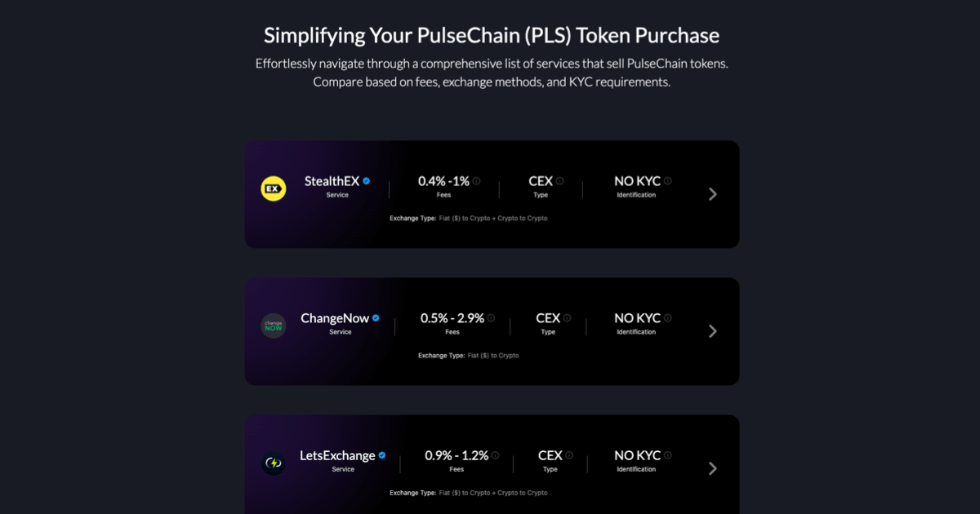The image size is (980, 514).
Task: Click the verified badge next to StealthEX
Action: click(367, 181)
